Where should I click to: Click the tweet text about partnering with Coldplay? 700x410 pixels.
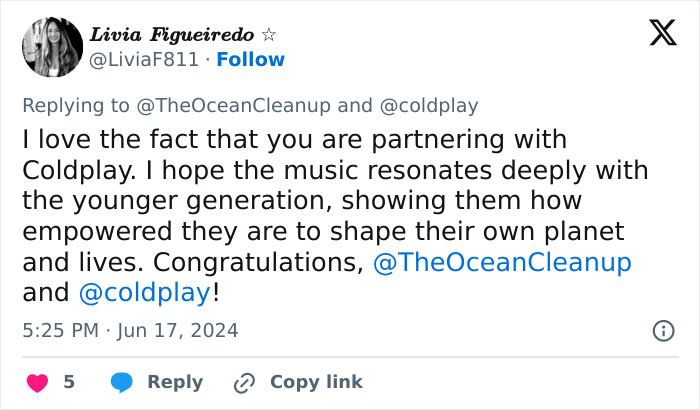[330, 200]
